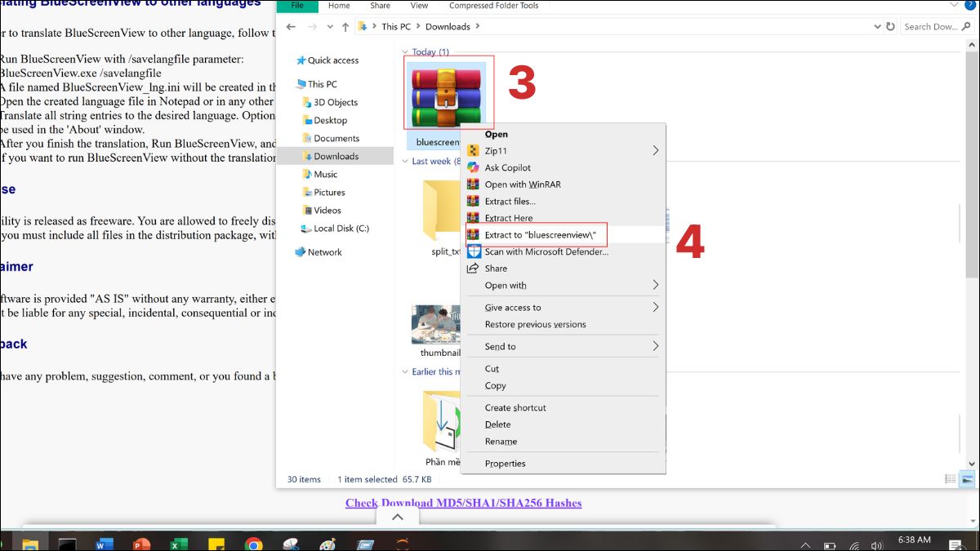Open Documents in navigation pane

point(336,138)
